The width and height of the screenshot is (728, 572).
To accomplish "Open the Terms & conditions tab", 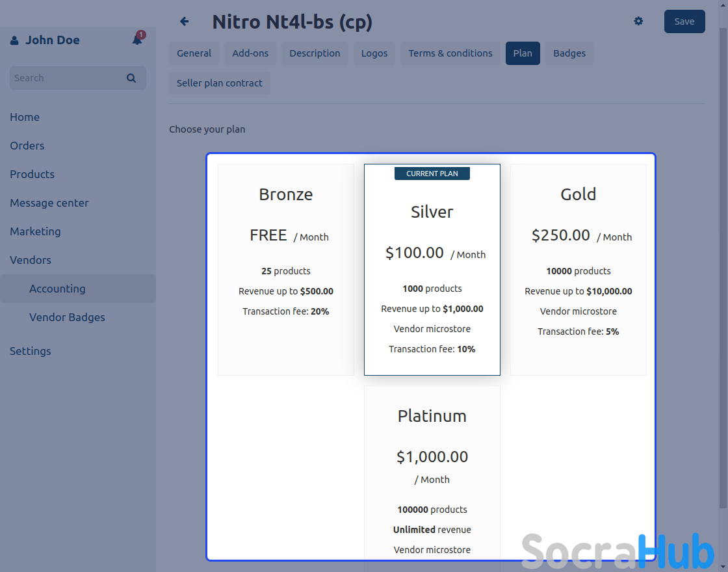I will [x=450, y=53].
